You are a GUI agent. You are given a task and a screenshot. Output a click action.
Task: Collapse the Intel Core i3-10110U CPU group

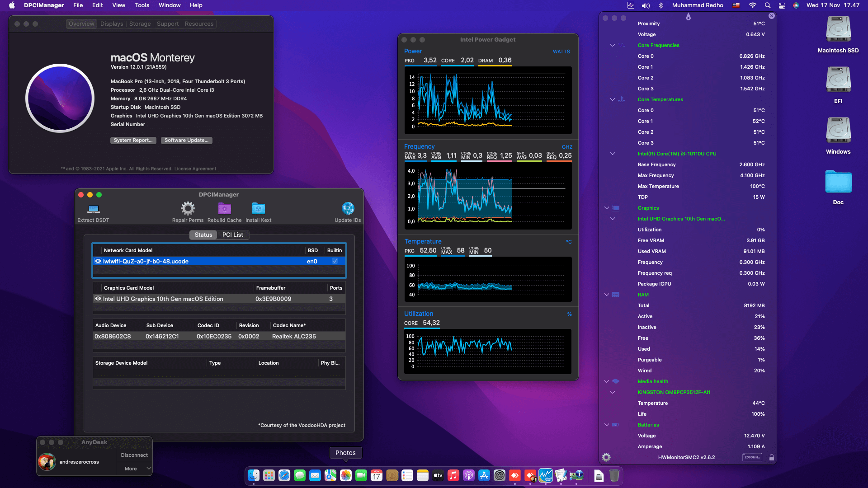[x=613, y=154]
